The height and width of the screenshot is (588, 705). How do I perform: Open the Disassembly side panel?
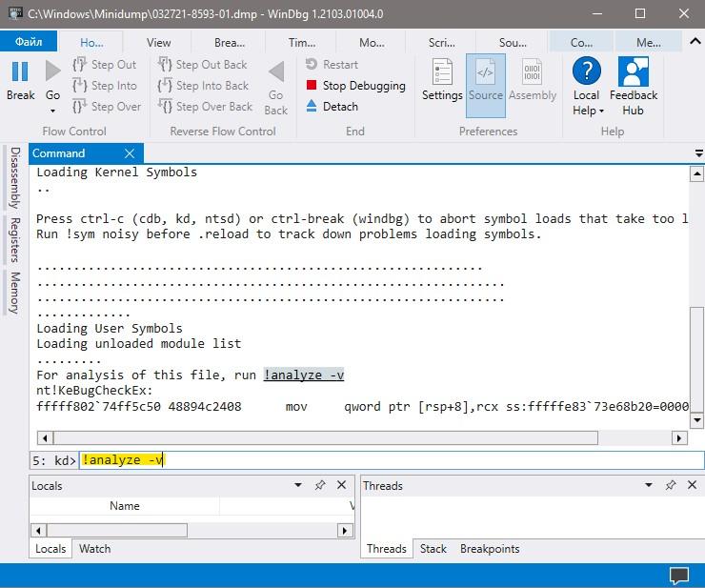tap(15, 177)
